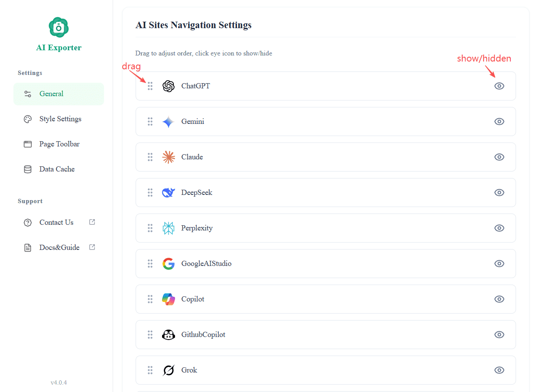Open the Data Cache section
The width and height of the screenshot is (539, 392).
(x=57, y=169)
